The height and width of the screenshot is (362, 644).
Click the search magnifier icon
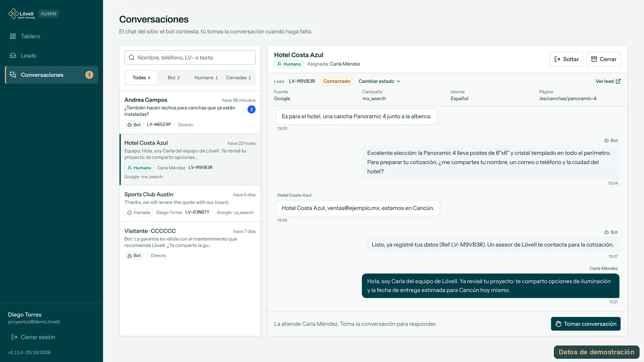click(132, 58)
